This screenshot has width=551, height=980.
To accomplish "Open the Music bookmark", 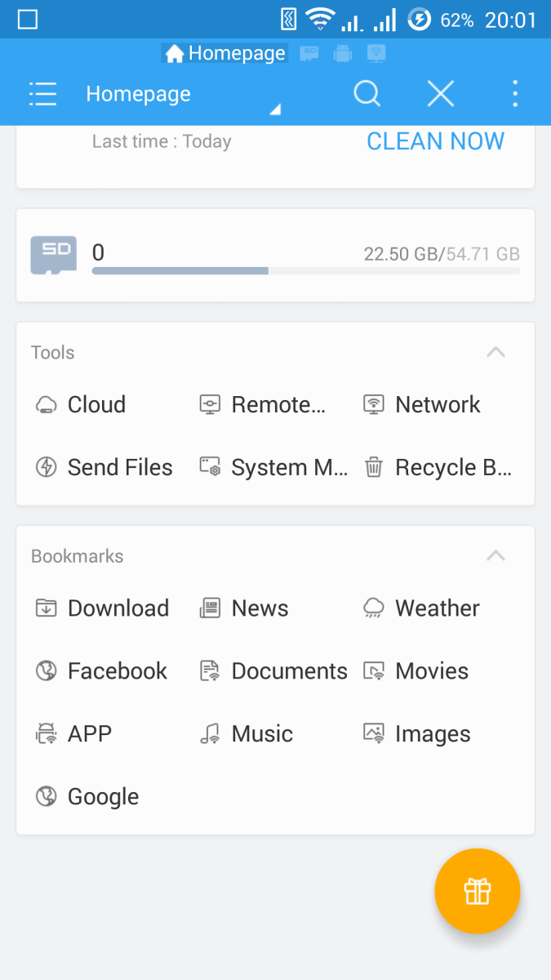I will coord(246,733).
